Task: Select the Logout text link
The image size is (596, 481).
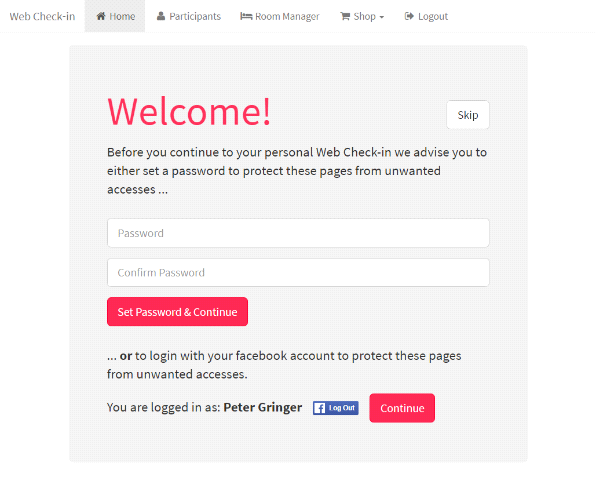Action: click(433, 16)
